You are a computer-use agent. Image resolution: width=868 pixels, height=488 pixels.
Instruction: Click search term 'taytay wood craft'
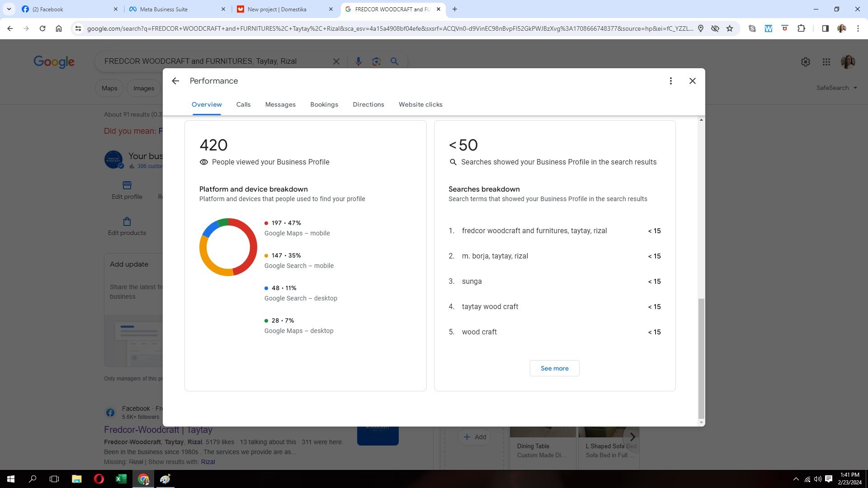coord(490,306)
